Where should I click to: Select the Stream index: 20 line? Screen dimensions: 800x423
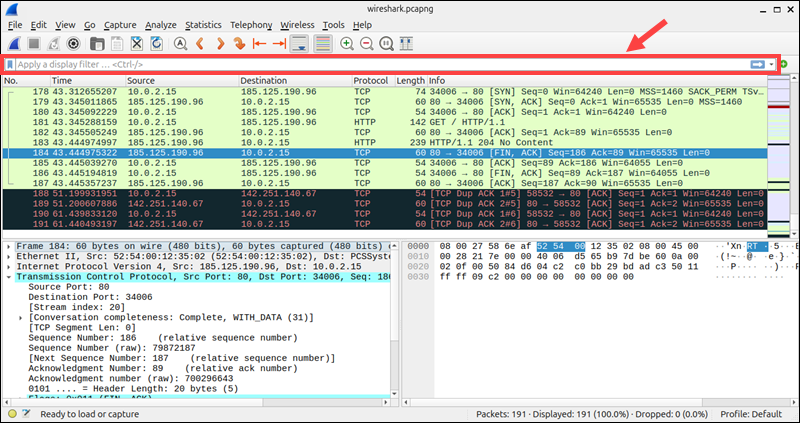77,307
